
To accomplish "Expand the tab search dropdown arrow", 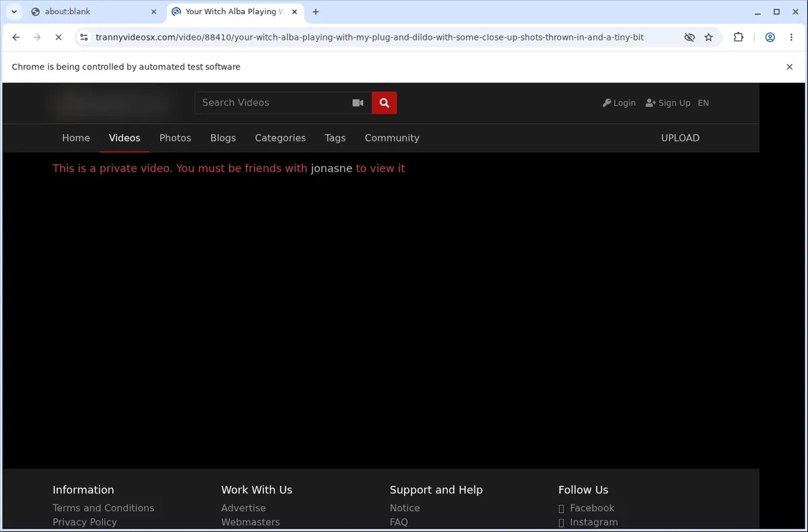I will tap(14, 11).
